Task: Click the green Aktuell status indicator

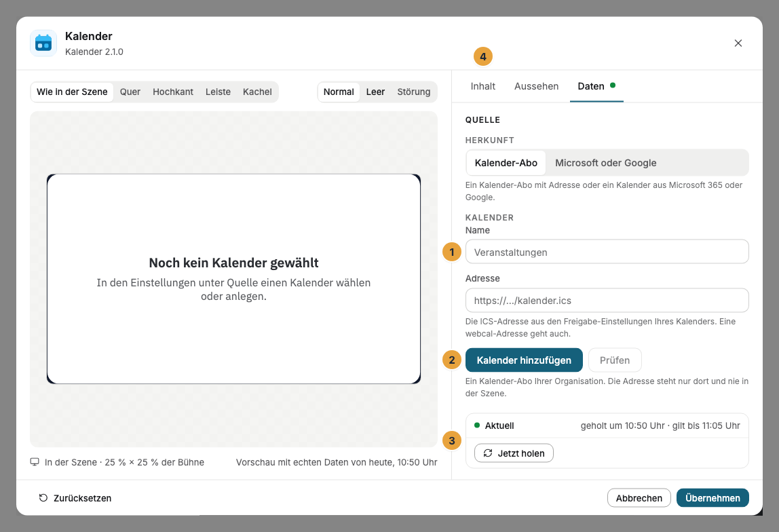Action: coord(477,425)
